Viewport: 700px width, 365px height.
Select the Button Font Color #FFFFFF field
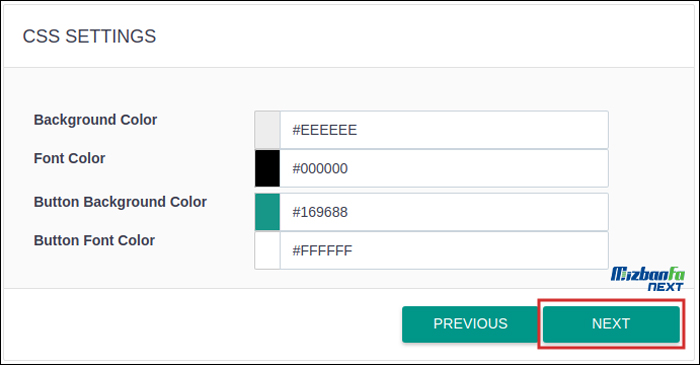coord(444,250)
